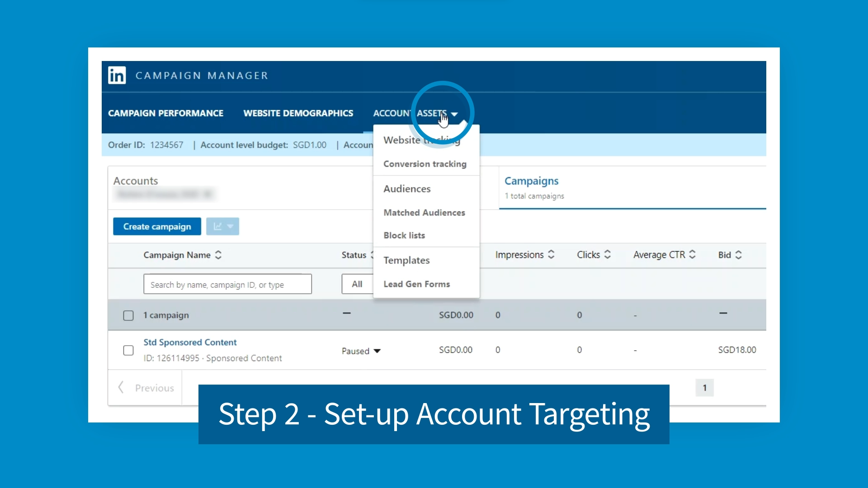Screen dimensions: 868x488
Task: Expand the Account Assets dropdown arrow
Action: click(x=454, y=114)
